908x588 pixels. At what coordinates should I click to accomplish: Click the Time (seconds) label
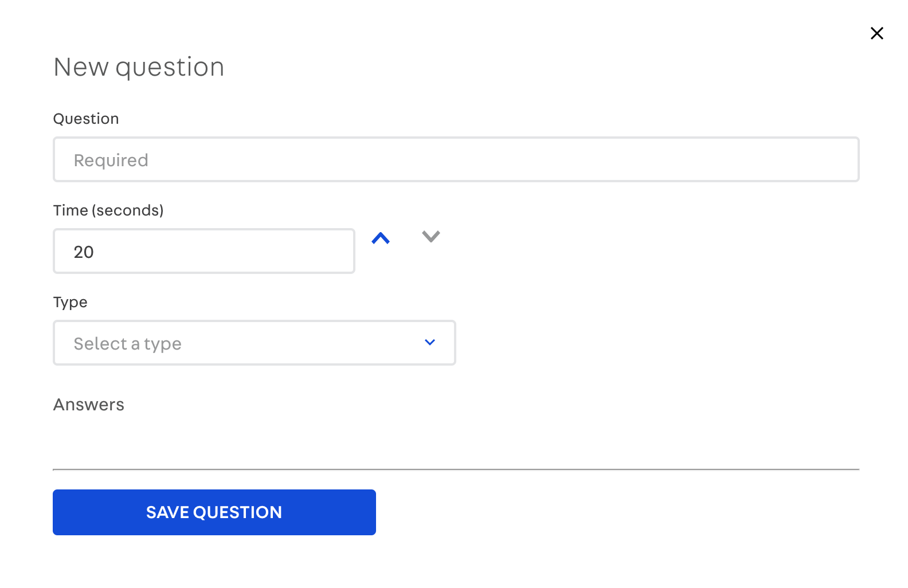108,210
